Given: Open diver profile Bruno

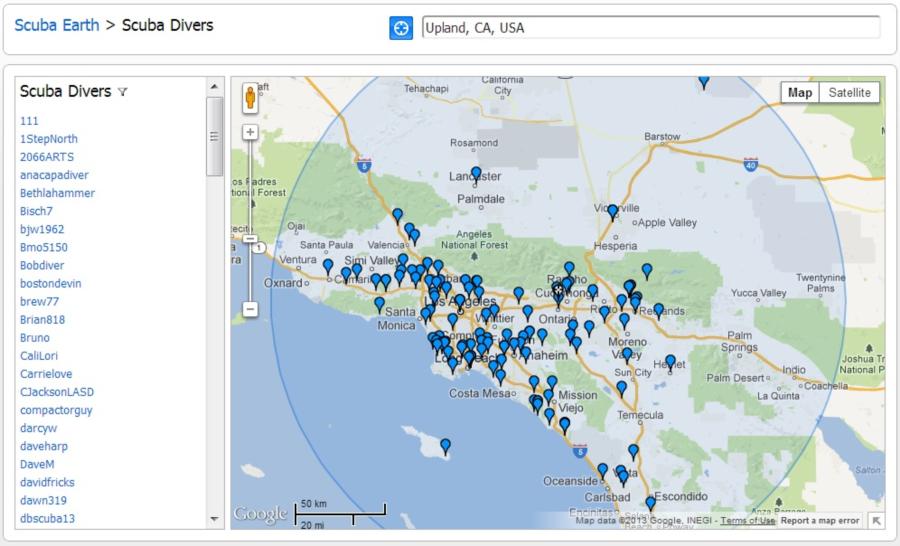Looking at the screenshot, I should [35, 338].
